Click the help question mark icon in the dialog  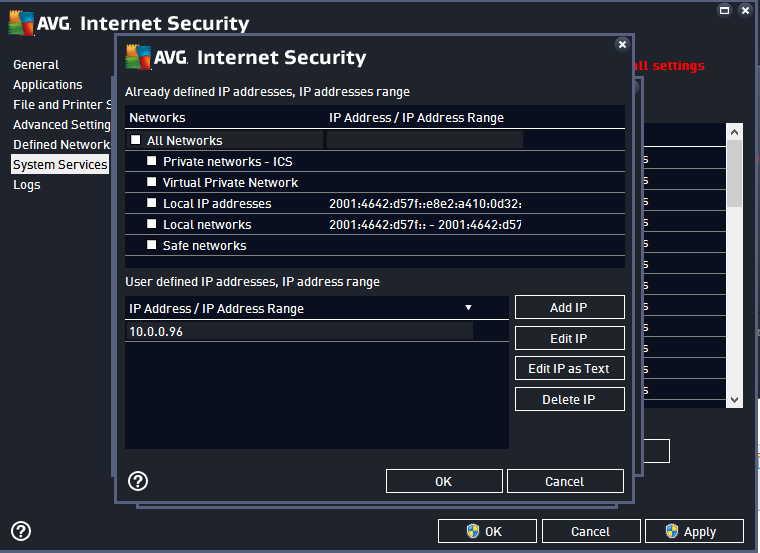click(138, 481)
